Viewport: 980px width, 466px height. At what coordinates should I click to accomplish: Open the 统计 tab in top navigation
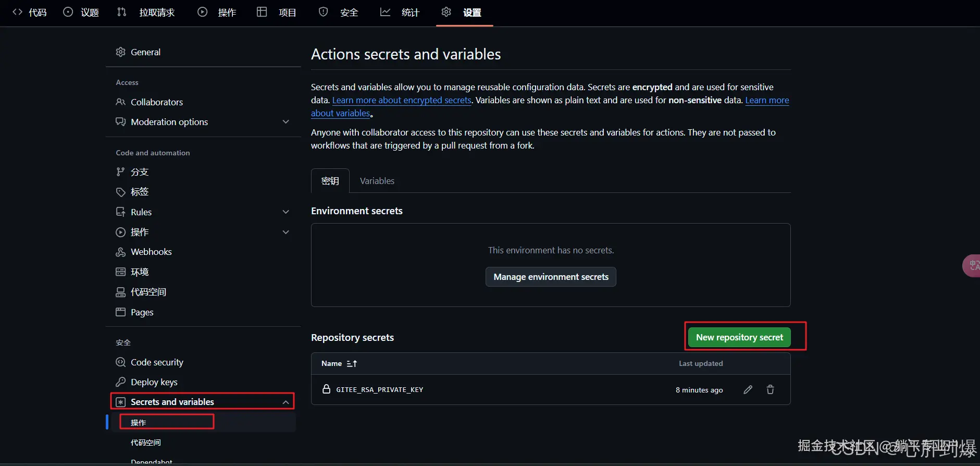pos(400,13)
